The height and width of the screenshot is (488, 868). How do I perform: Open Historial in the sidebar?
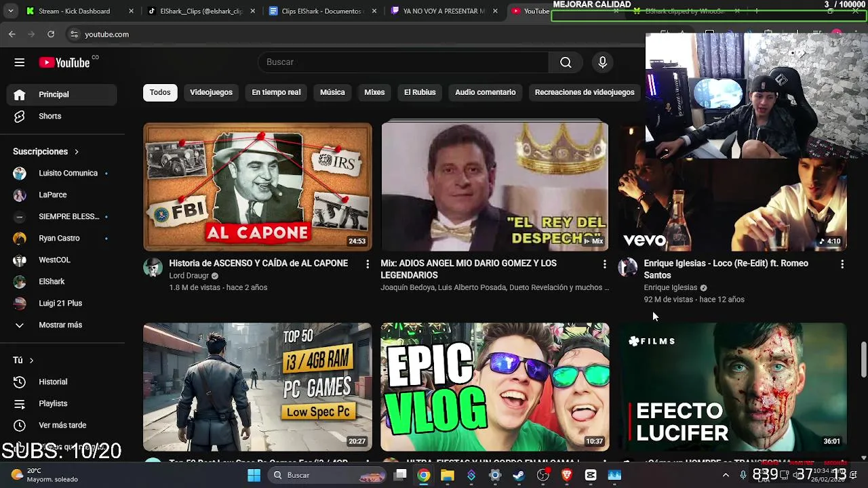point(62,382)
